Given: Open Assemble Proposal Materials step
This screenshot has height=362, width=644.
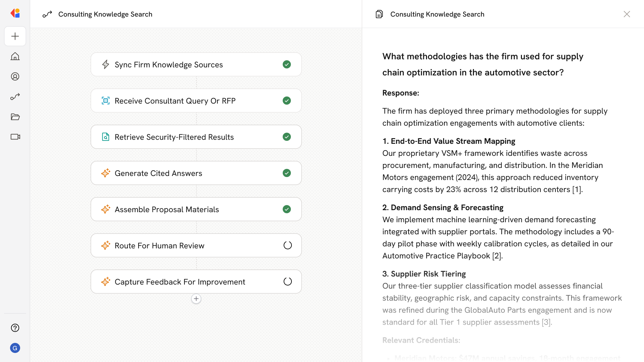Looking at the screenshot, I should pyautogui.click(x=167, y=209).
